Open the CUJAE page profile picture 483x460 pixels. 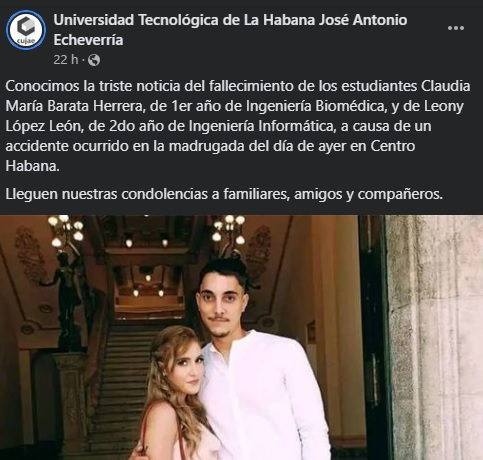[26, 30]
